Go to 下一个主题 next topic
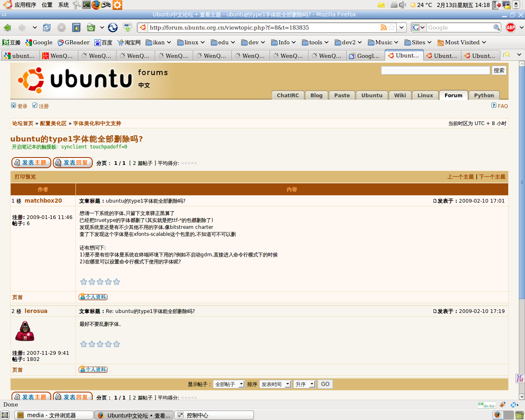525x420 pixels. click(x=492, y=177)
